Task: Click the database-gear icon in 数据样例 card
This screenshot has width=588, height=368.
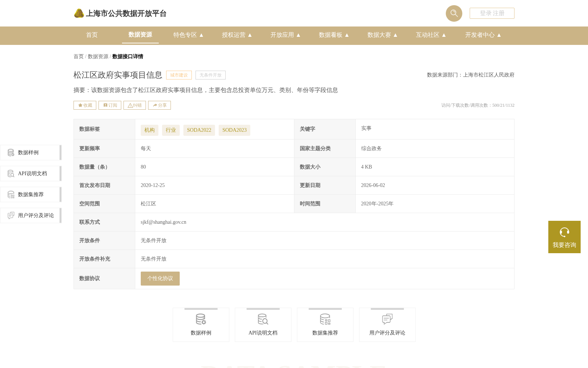Action: click(x=201, y=319)
